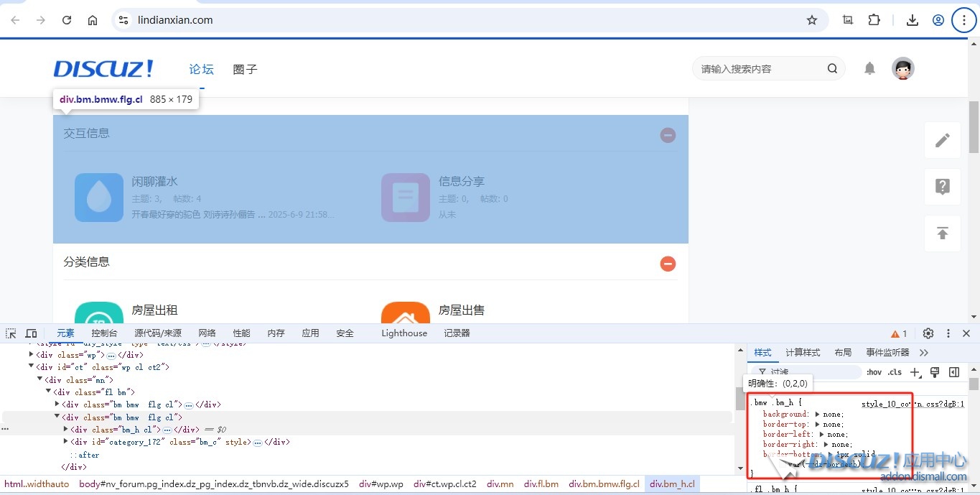The width and height of the screenshot is (980, 495).
Task: Click the back-to-top arrow icon
Action: [942, 233]
